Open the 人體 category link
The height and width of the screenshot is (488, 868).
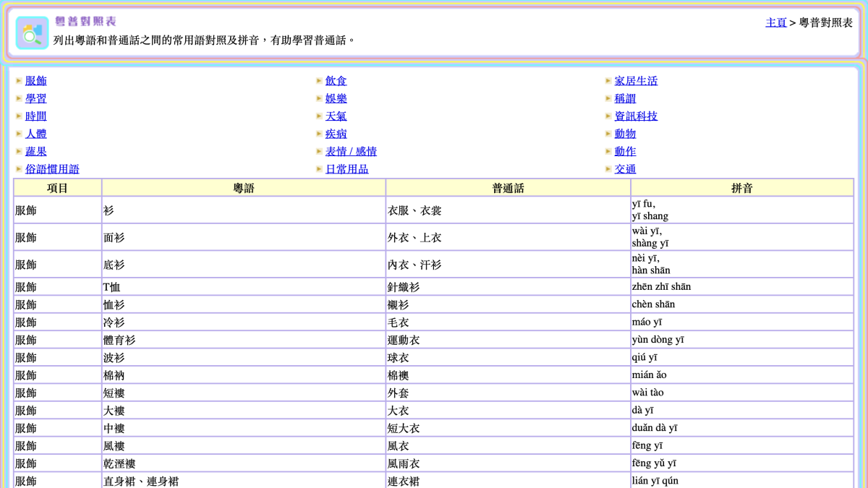36,134
